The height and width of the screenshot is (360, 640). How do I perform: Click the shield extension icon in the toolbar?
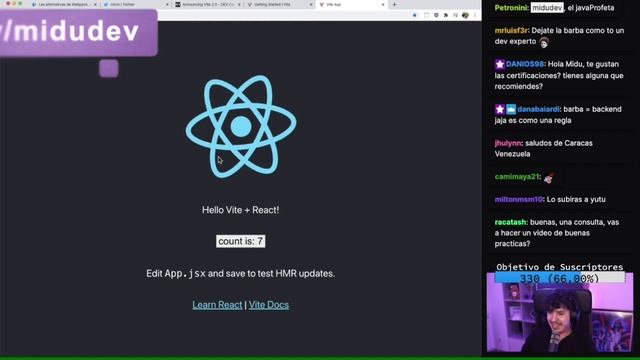click(x=436, y=15)
